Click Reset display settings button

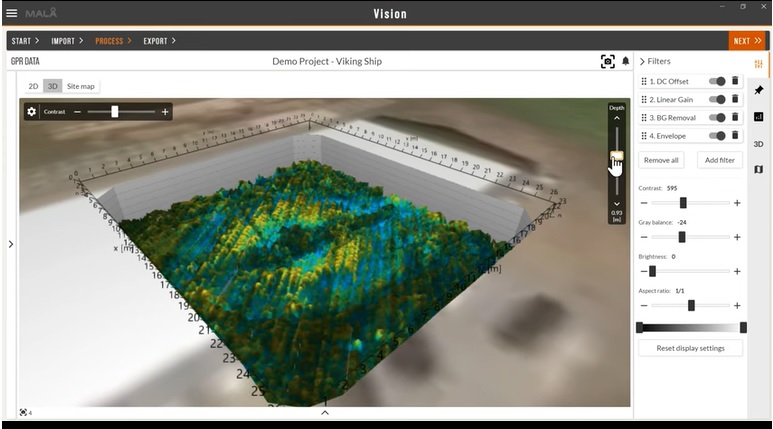coord(690,348)
